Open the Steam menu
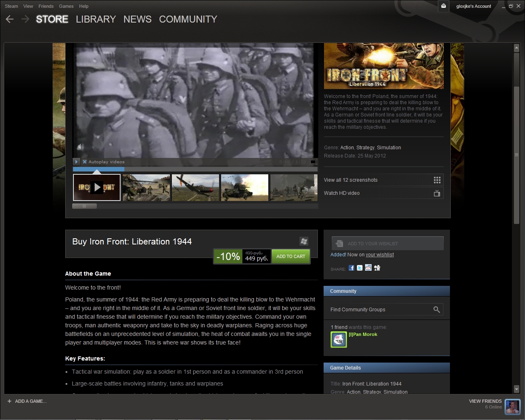 [x=11, y=6]
